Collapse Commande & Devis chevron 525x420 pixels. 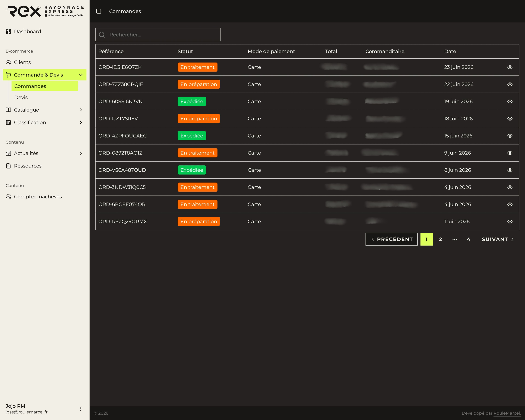(x=81, y=75)
